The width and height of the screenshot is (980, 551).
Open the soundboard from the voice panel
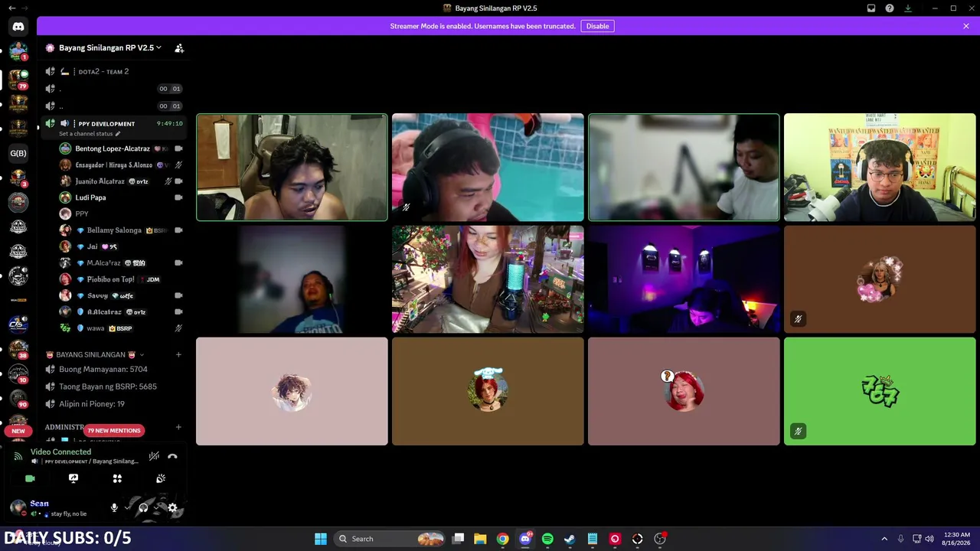[x=161, y=478]
